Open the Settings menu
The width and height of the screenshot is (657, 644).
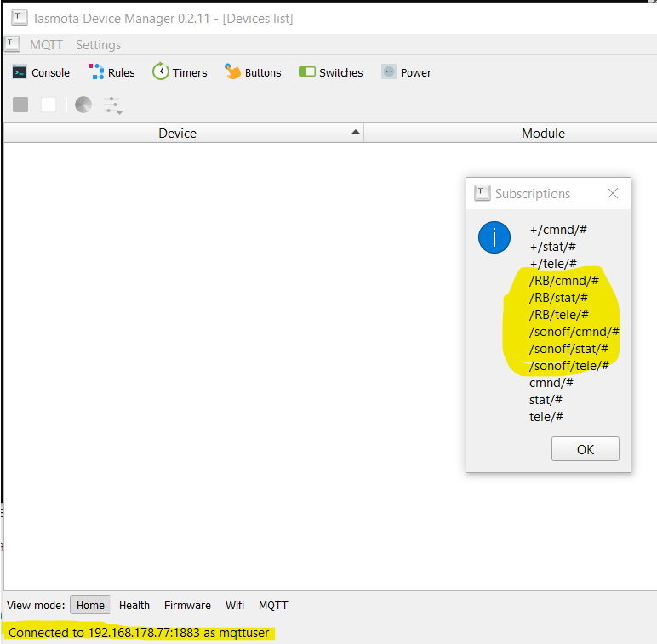pyautogui.click(x=98, y=45)
